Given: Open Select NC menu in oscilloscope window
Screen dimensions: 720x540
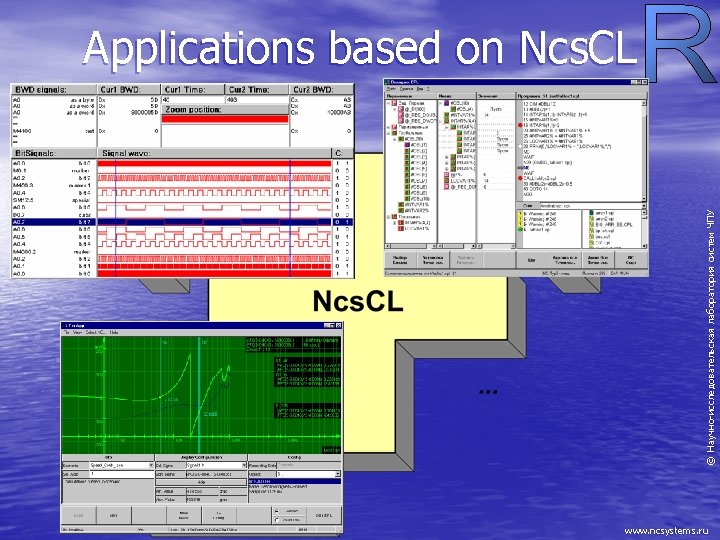Looking at the screenshot, I should [x=96, y=332].
